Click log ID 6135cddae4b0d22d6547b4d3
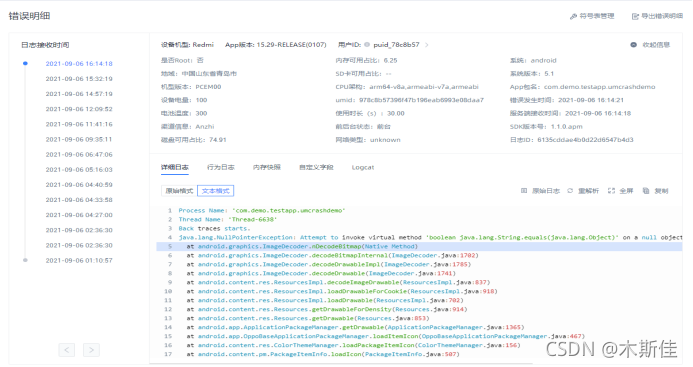This screenshot has height=367, width=693. point(585,140)
